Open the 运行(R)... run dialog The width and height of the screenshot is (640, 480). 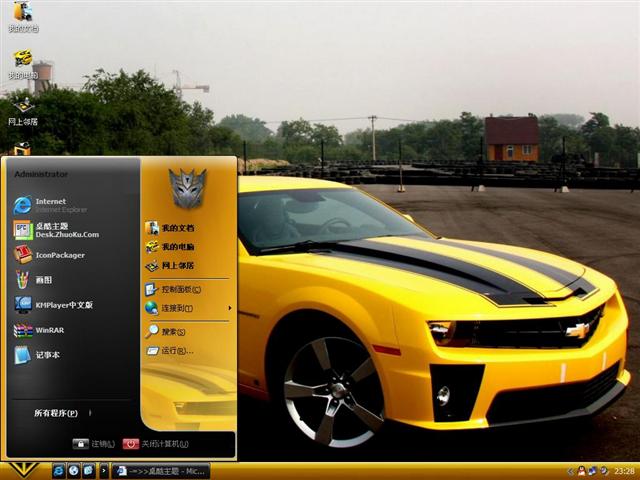[169, 351]
